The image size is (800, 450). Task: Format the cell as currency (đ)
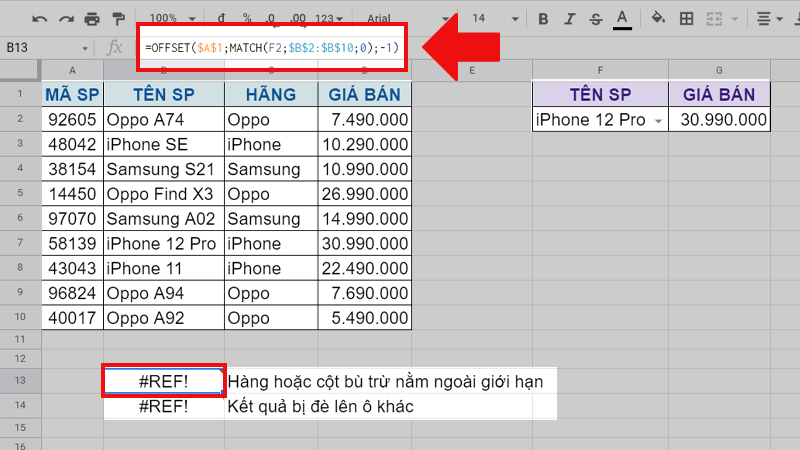click(221, 18)
